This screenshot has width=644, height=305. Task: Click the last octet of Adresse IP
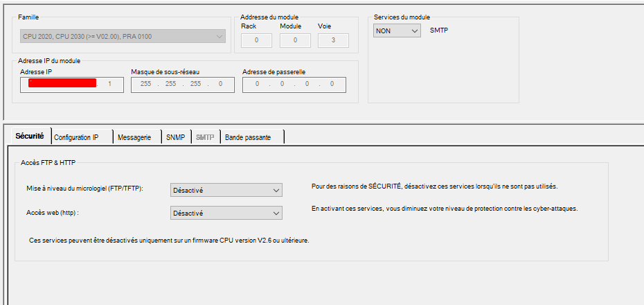(110, 84)
